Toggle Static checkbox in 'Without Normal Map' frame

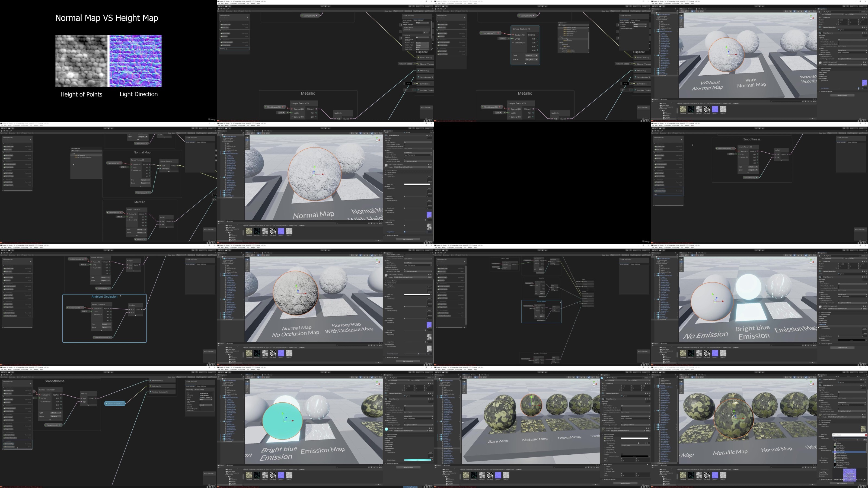(x=861, y=12)
